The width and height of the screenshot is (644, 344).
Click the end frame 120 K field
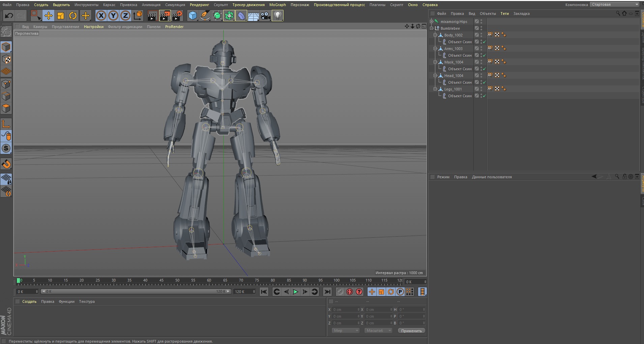pos(244,292)
